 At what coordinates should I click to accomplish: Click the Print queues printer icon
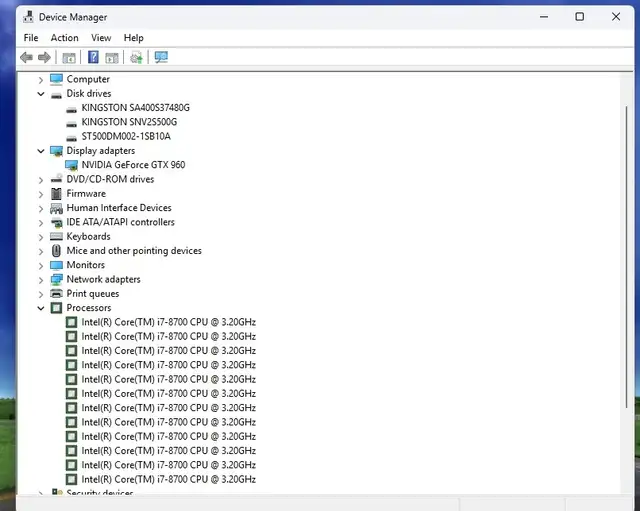click(x=56, y=293)
